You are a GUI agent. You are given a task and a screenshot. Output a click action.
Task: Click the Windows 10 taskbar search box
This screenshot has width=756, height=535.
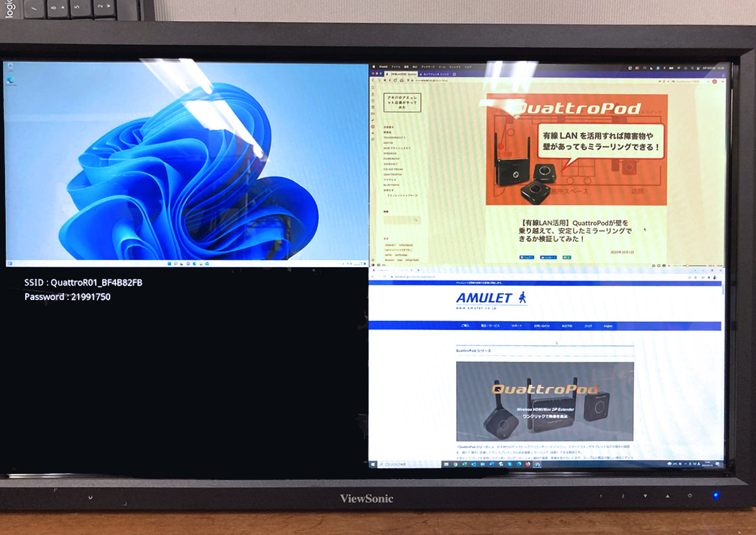click(409, 464)
